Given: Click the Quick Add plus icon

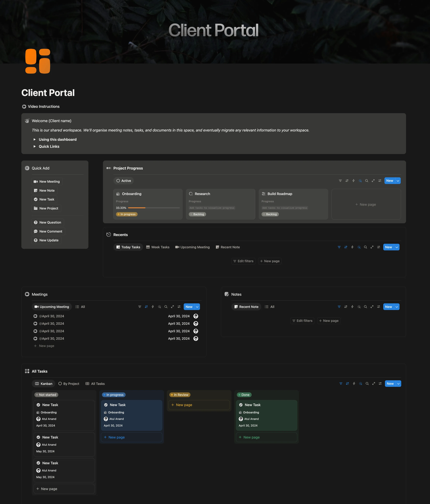Looking at the screenshot, I should [27, 168].
